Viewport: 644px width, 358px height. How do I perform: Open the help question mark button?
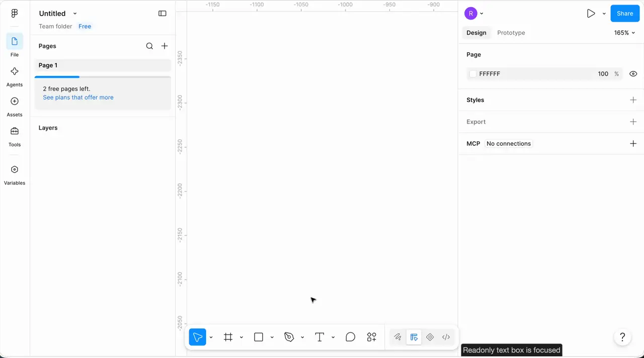coord(622,337)
